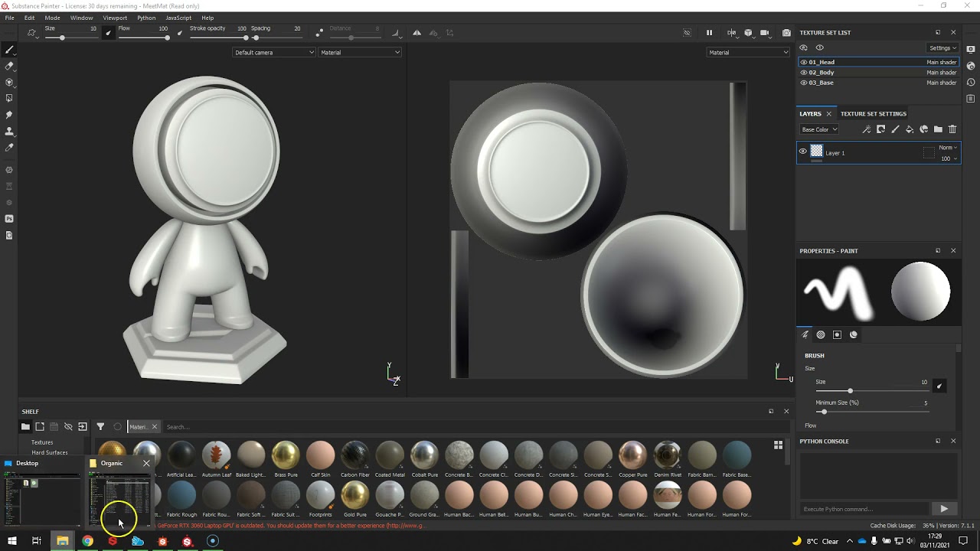Click the shelf import resources icon
This screenshot has width=980, height=551.
[x=82, y=427]
